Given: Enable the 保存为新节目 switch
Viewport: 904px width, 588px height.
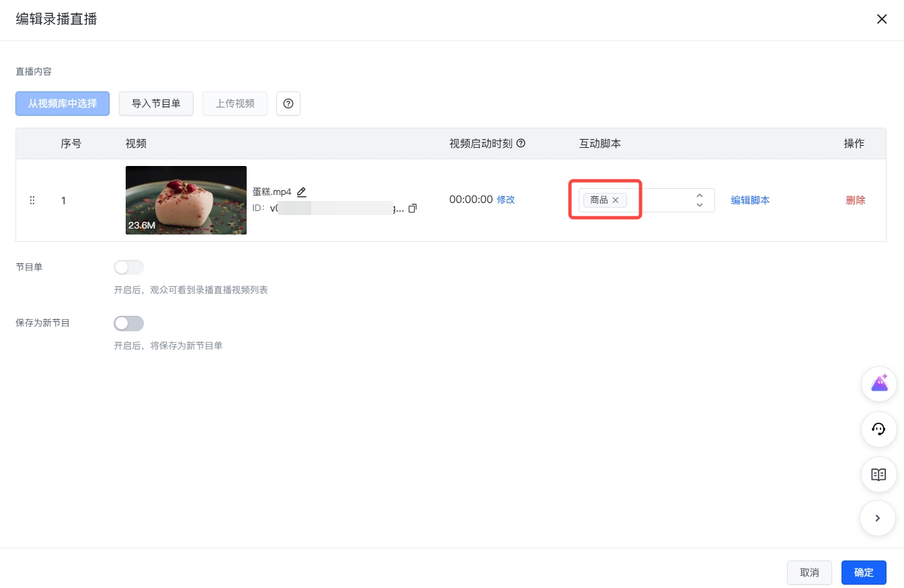Looking at the screenshot, I should tap(129, 323).
